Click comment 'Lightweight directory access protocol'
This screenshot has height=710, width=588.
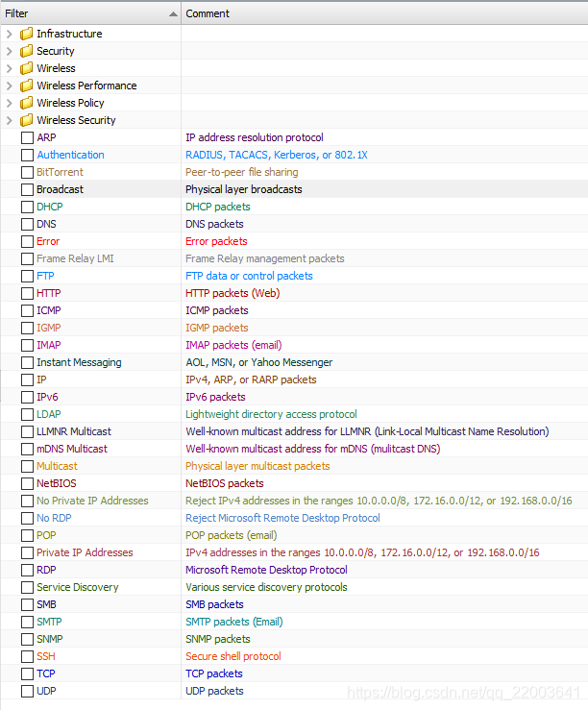point(271,414)
